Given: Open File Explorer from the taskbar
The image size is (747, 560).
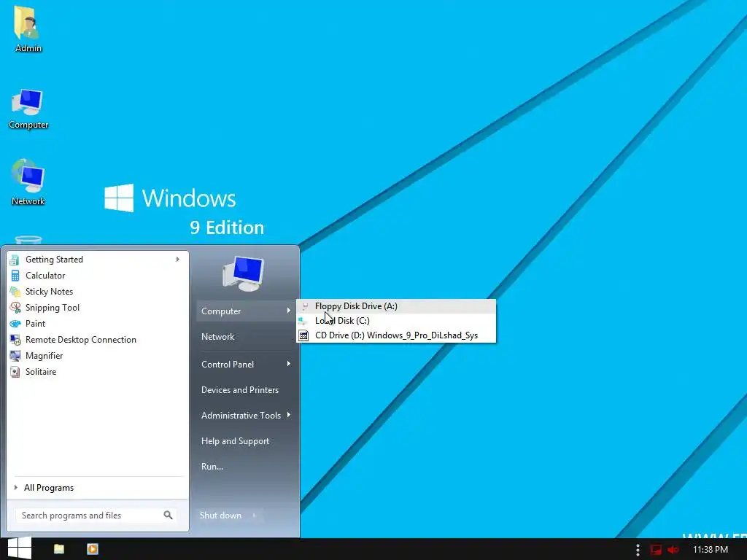Looking at the screenshot, I should (x=59, y=549).
